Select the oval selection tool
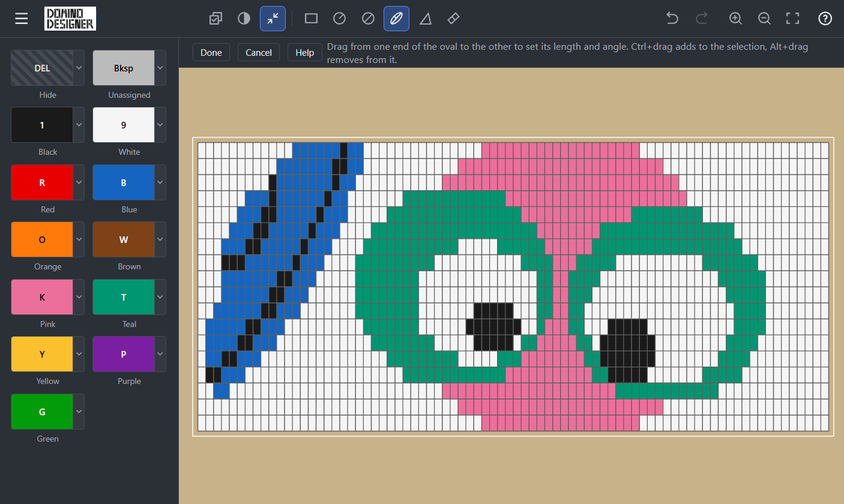The width and height of the screenshot is (844, 504). tap(396, 19)
